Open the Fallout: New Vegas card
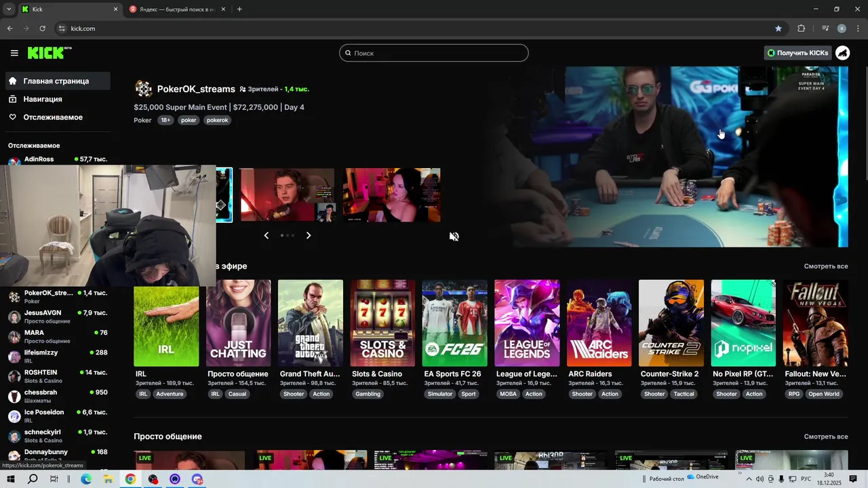The width and height of the screenshot is (868, 488). pos(816,323)
